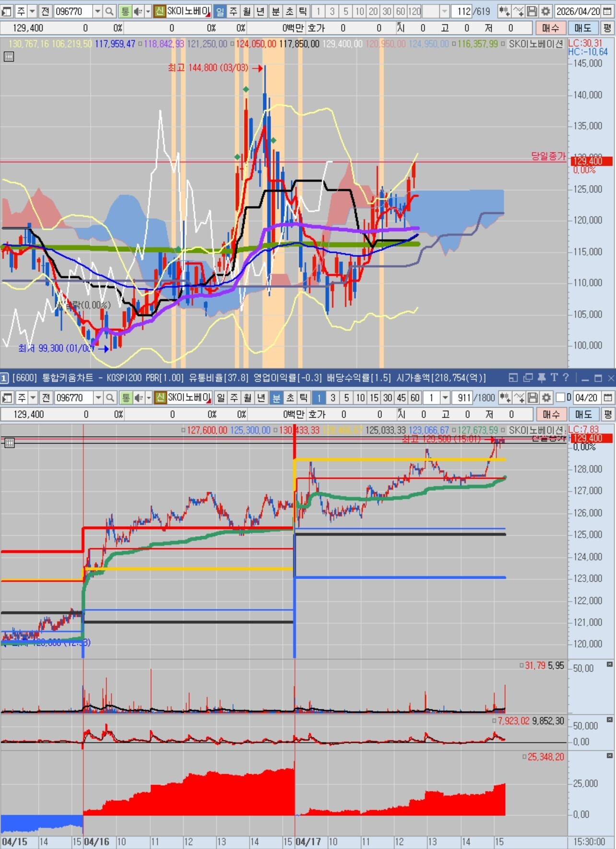This screenshot has height=849, width=616.
Task: Toggle 신 button in bottom chart toolbar
Action: (160, 398)
